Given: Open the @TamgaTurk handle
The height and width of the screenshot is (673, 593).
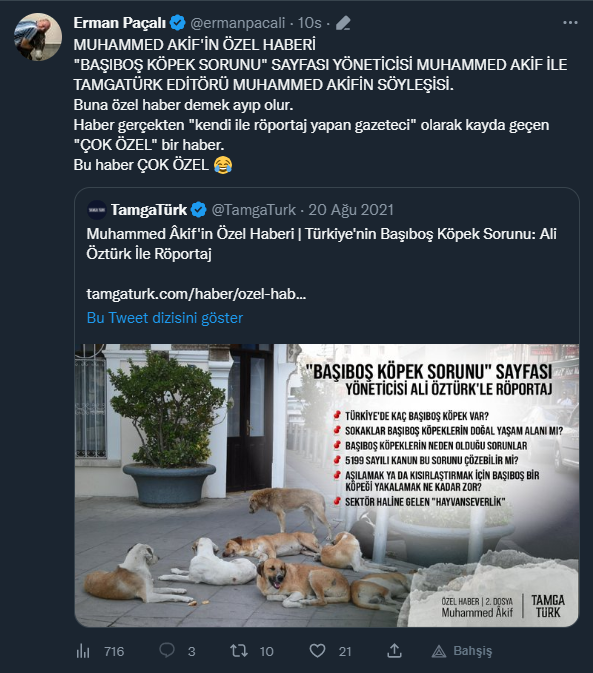Looking at the screenshot, I should click(x=253, y=210).
